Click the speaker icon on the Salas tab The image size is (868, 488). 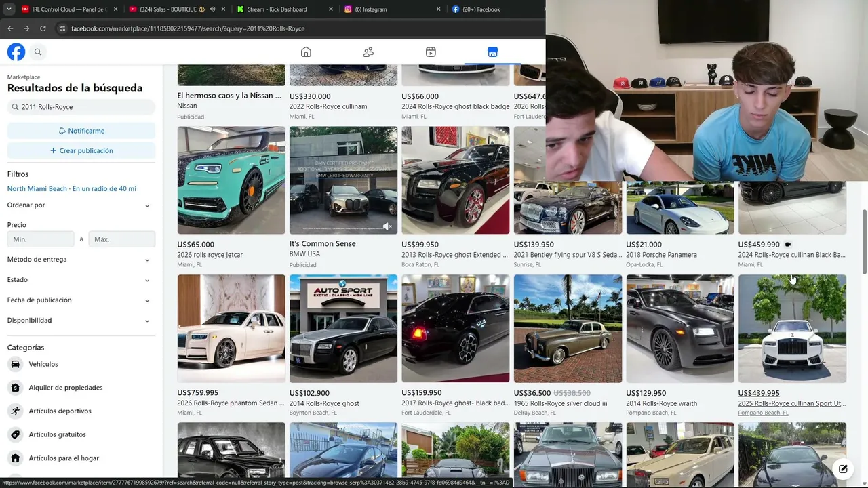click(212, 9)
